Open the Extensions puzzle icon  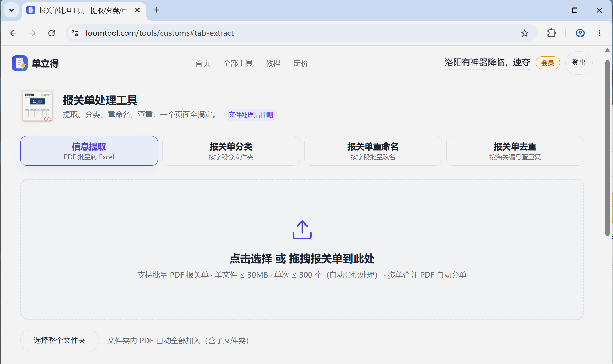pyautogui.click(x=551, y=33)
